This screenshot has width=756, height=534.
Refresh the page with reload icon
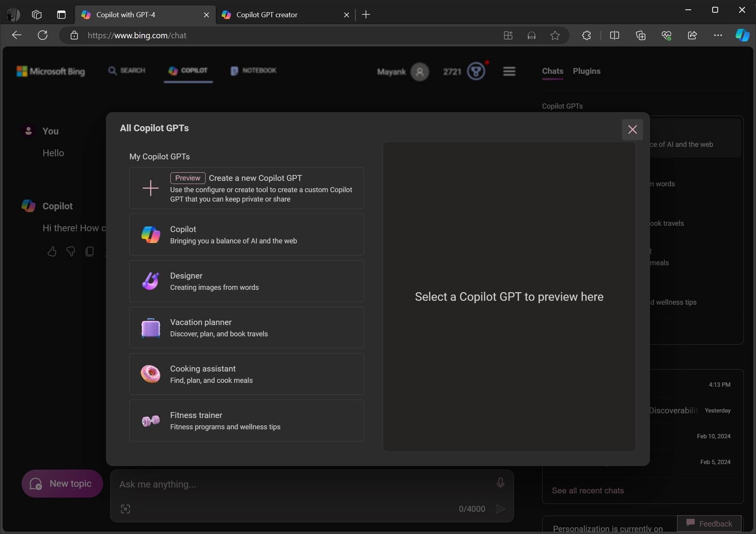pyautogui.click(x=43, y=35)
